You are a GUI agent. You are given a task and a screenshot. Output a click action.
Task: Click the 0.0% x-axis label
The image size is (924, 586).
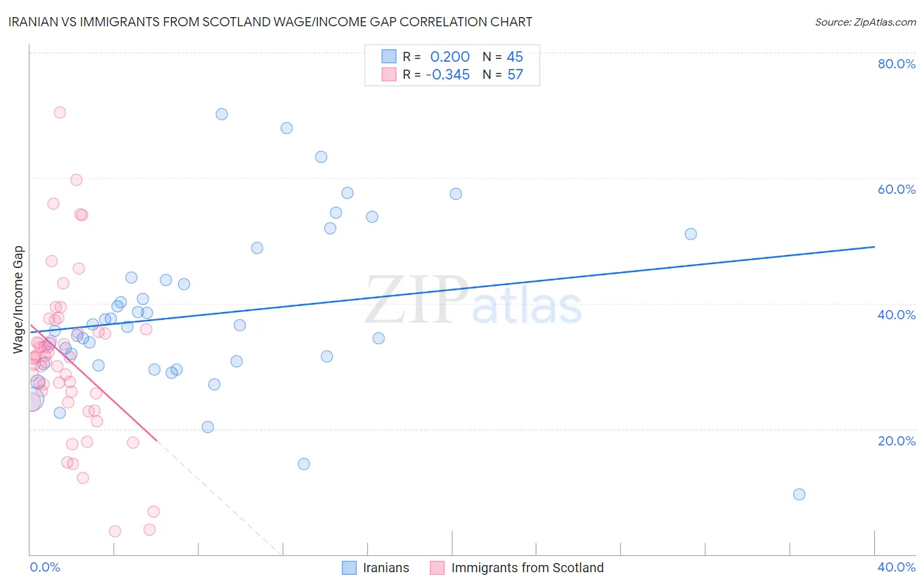point(45,567)
